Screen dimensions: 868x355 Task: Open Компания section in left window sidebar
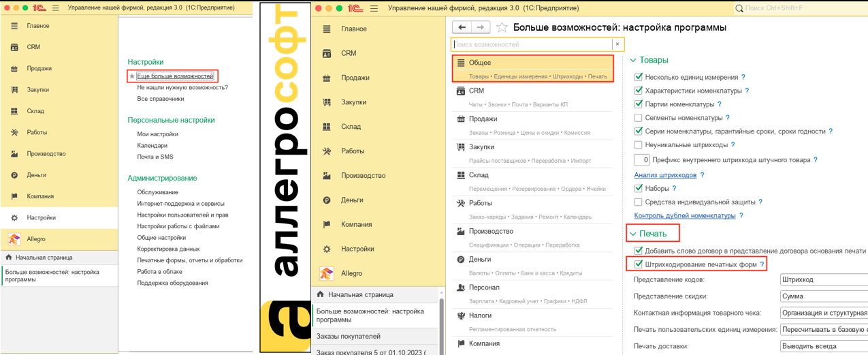[x=40, y=196]
